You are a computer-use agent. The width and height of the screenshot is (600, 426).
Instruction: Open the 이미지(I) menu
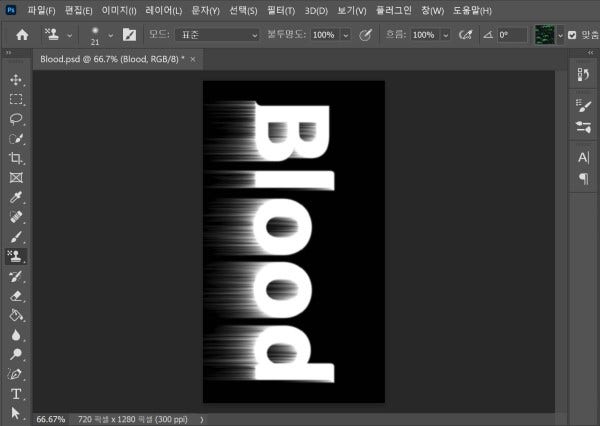click(x=119, y=10)
